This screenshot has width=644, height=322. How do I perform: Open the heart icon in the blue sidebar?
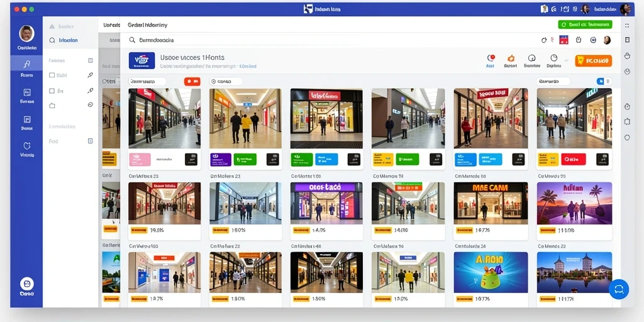[x=26, y=145]
